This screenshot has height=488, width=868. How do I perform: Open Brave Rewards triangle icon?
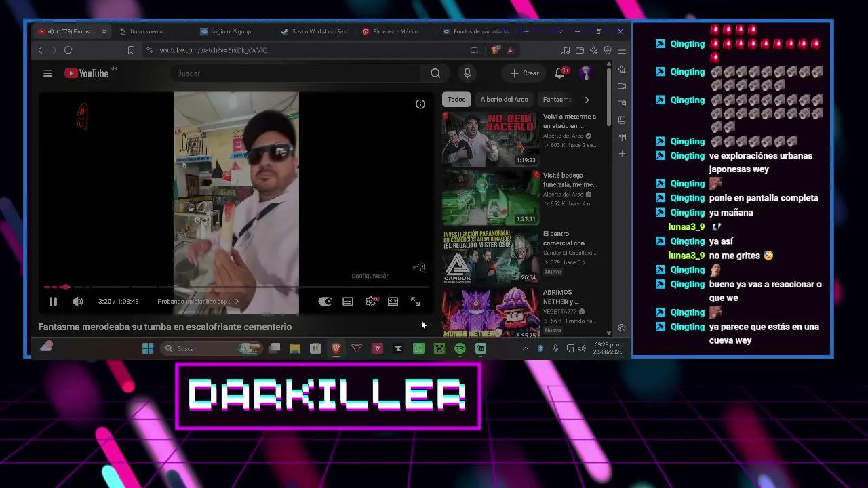point(510,50)
